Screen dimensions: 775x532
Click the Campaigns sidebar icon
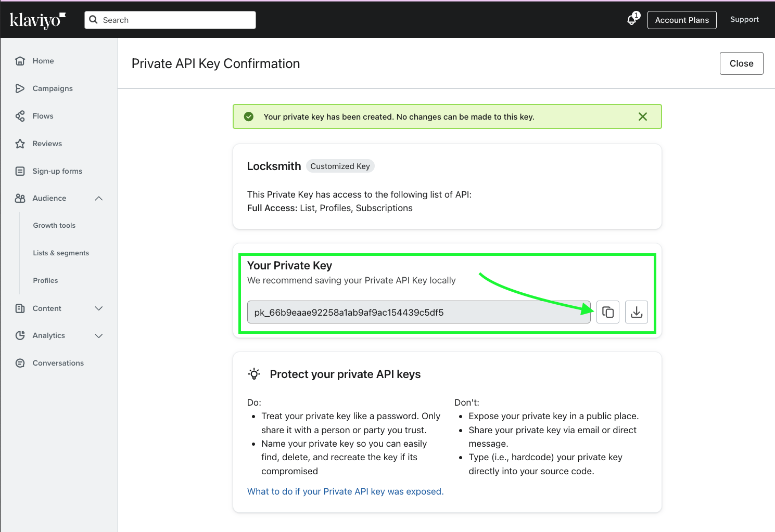20,88
